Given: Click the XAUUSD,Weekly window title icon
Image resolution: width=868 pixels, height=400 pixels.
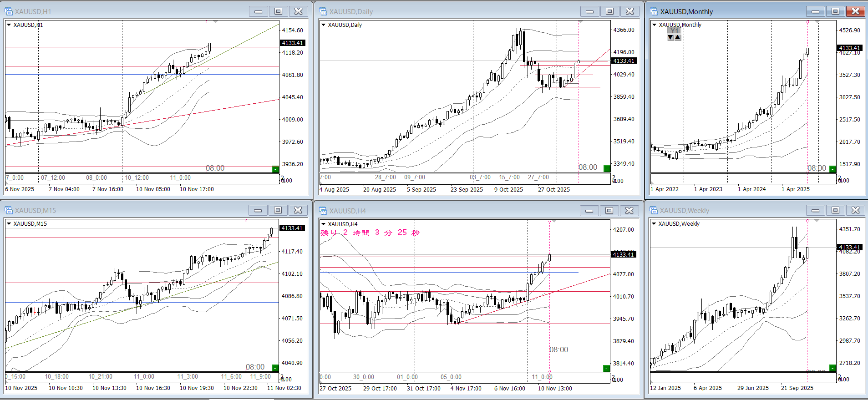Looking at the screenshot, I should coord(654,210).
